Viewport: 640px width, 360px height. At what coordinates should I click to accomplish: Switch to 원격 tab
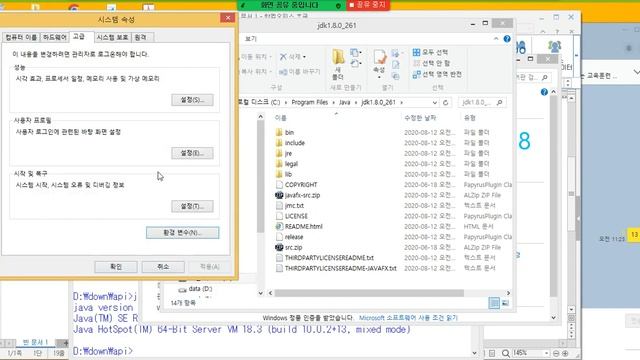coord(140,37)
